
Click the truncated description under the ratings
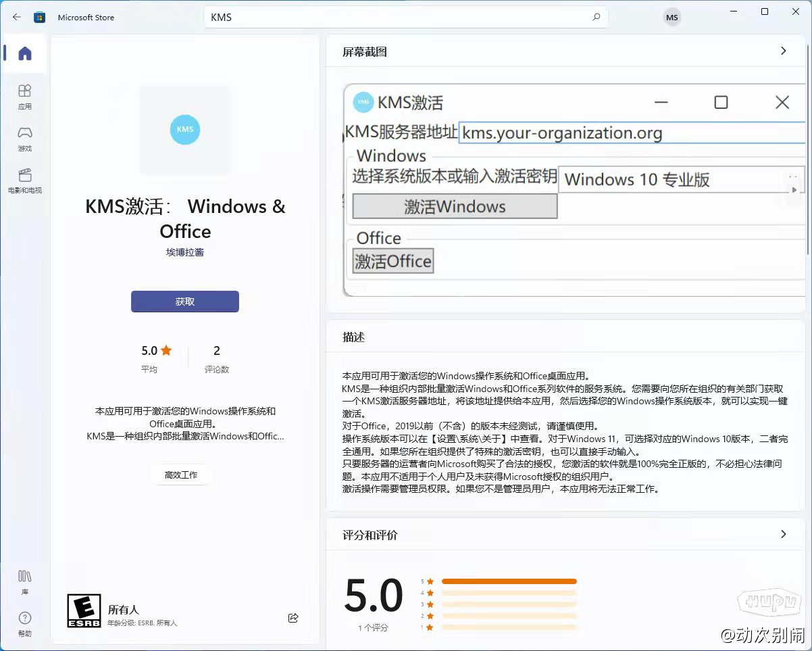[185, 423]
